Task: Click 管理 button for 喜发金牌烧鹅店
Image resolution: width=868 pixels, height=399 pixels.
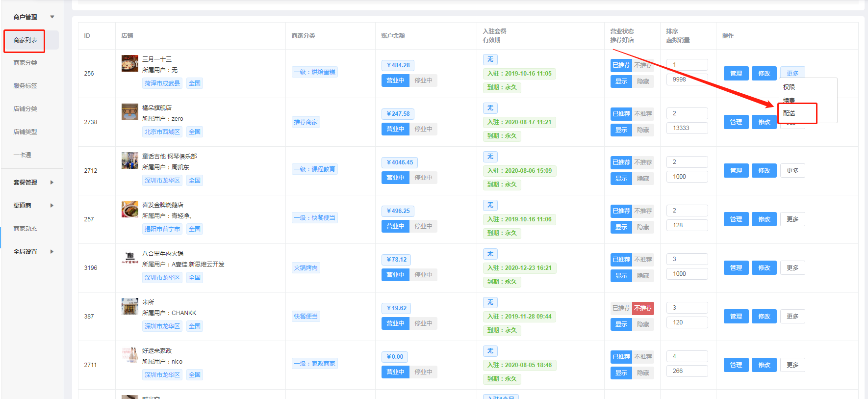Action: 736,219
